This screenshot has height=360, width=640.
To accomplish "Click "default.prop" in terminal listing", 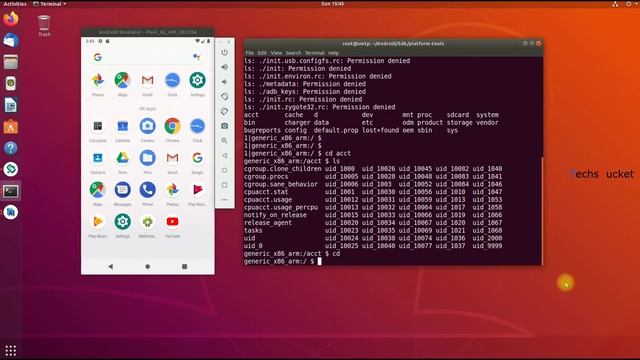I will click(x=336, y=130).
